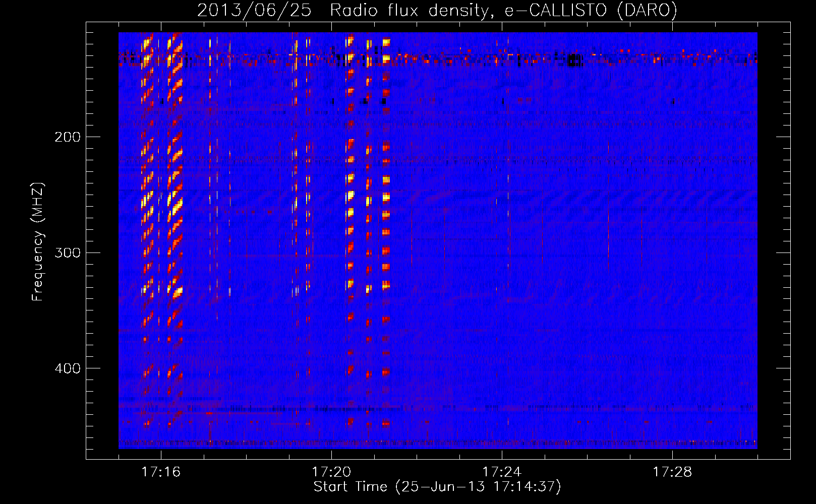Click the 17:16 time tick label
This screenshot has height=504, width=816.
tap(161, 472)
